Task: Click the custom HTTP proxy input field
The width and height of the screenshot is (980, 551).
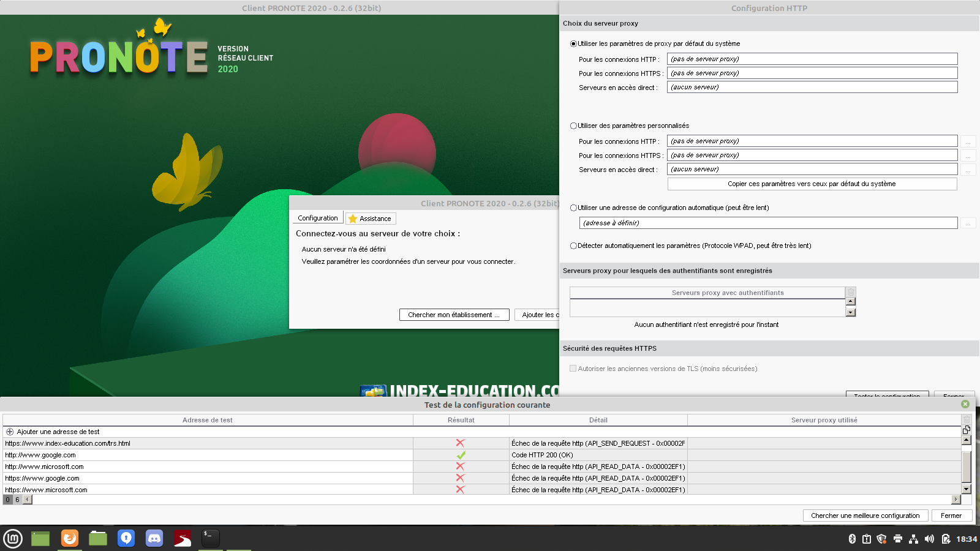Action: pos(812,141)
